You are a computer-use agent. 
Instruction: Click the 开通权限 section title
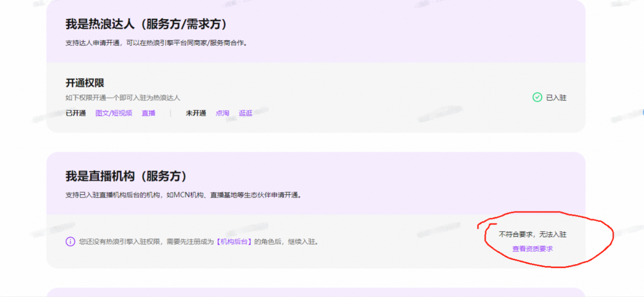coord(85,83)
